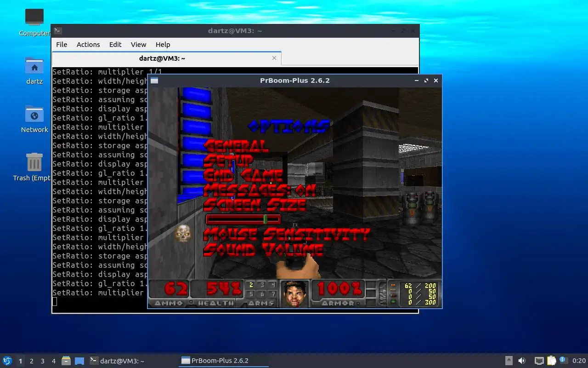Click the 54% health readout
The width and height of the screenshot is (588, 368).
[224, 288]
